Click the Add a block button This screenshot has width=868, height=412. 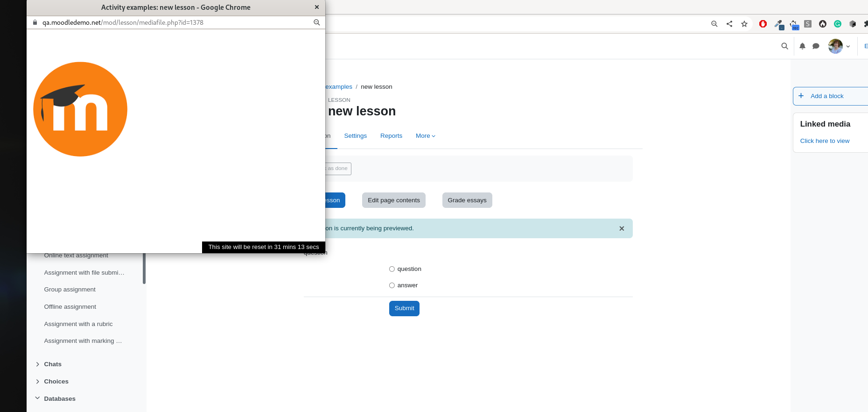pyautogui.click(x=830, y=96)
